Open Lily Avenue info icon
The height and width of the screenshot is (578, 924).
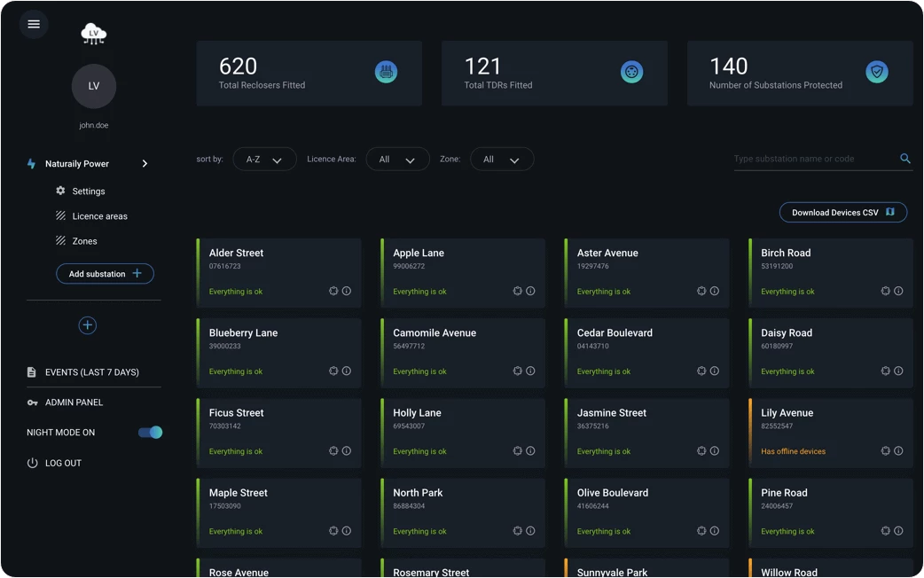[898, 451]
